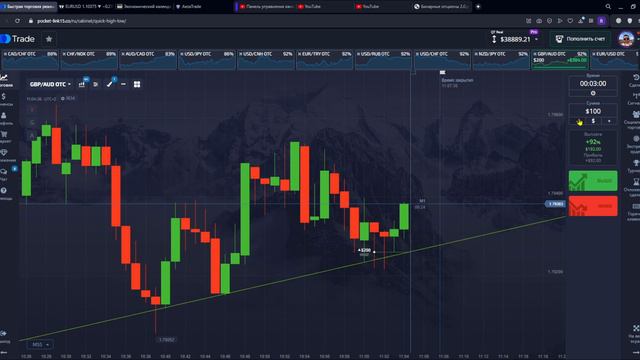Switch amount mode with dollar sign button
The width and height of the screenshot is (640, 360).
click(593, 121)
